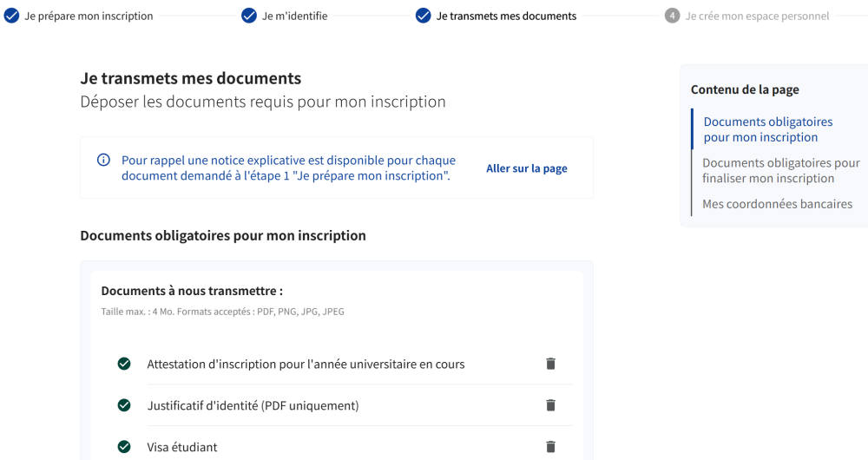Click the step 3 checkmark icon
This screenshot has width=868, height=460.
(x=424, y=16)
